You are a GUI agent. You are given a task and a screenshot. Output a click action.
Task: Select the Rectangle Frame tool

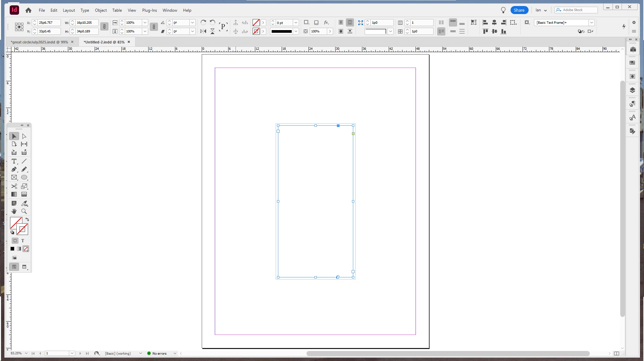14,177
